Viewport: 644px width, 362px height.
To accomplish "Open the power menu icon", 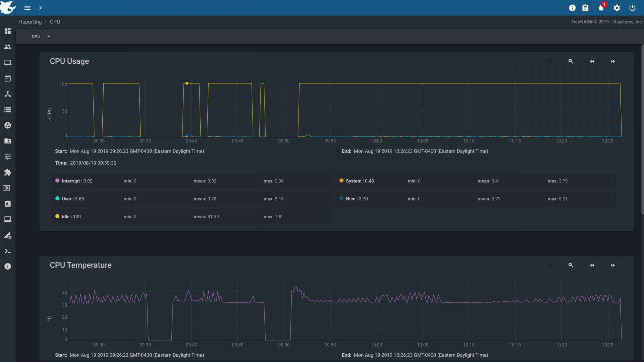I will [x=632, y=8].
